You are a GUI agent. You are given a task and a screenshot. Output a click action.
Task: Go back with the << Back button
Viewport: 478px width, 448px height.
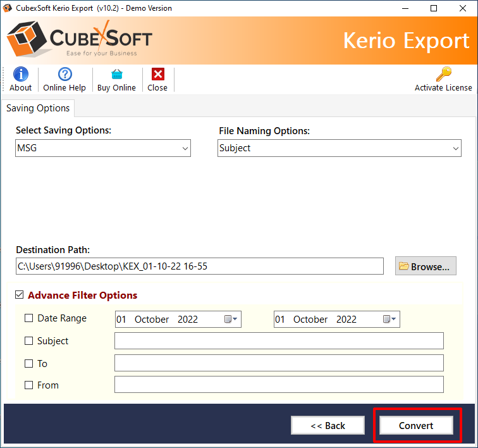[x=328, y=425]
